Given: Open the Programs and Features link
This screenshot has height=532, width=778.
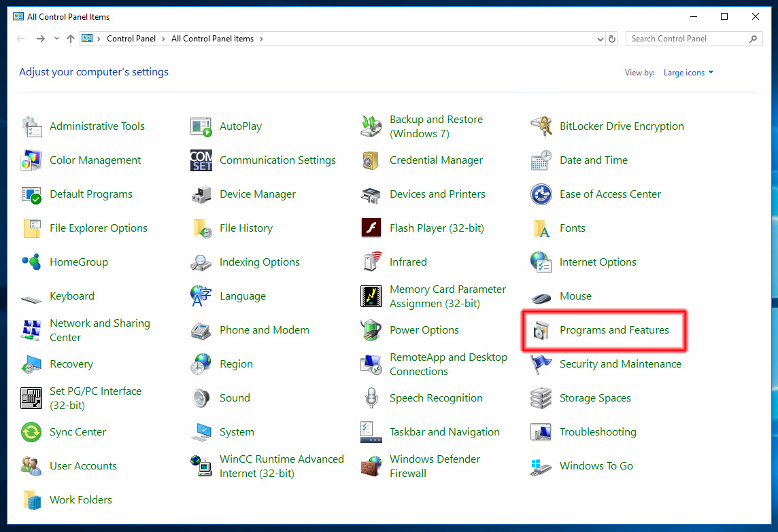Looking at the screenshot, I should tap(614, 330).
